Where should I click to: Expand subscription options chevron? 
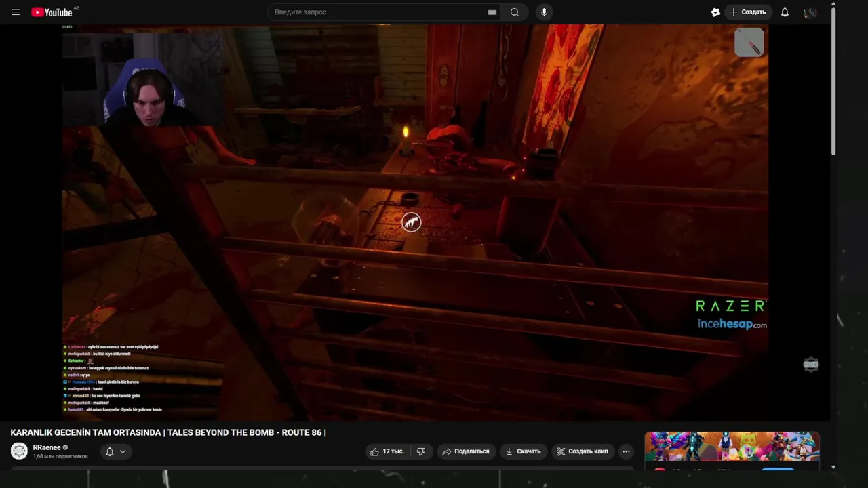pos(123,451)
